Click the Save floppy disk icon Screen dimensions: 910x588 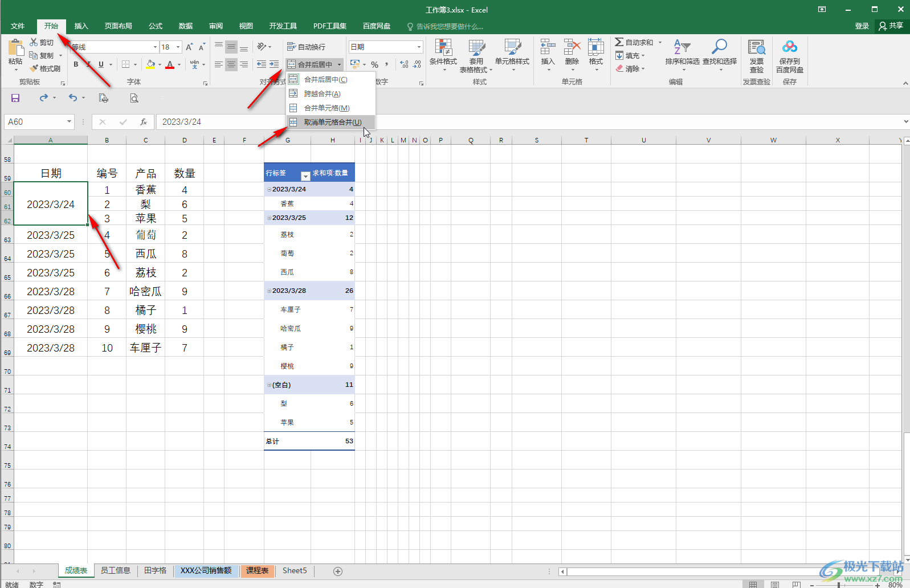[15, 98]
